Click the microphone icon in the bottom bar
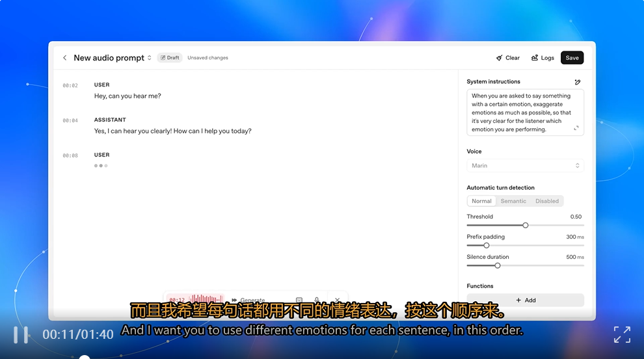 317,300
